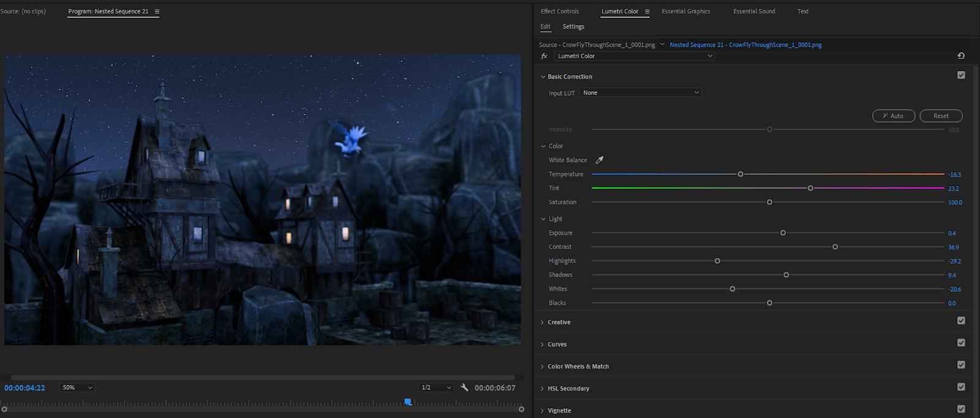
Task: Open Program monitor panel menu icon
Action: (x=157, y=12)
